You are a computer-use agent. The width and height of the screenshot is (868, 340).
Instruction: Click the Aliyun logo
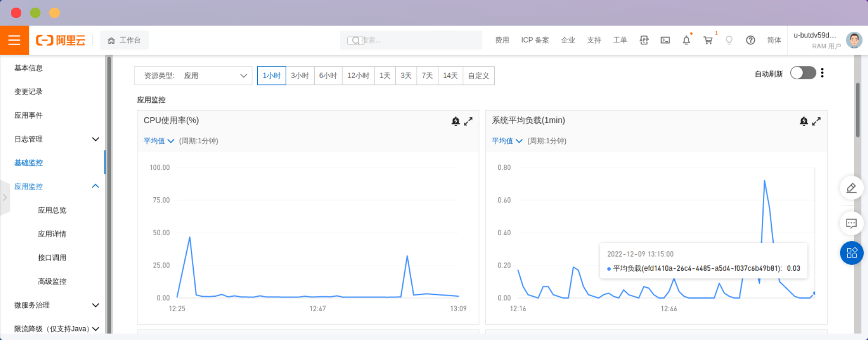[61, 40]
